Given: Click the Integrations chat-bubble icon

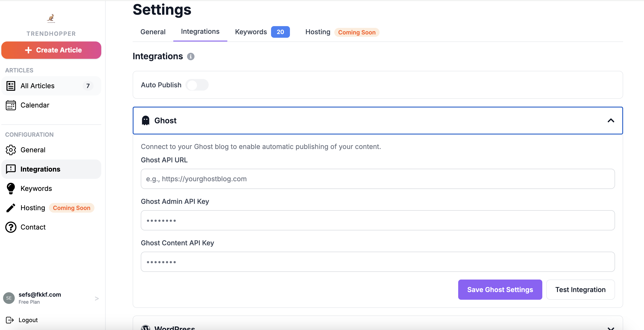Looking at the screenshot, I should pos(11,169).
